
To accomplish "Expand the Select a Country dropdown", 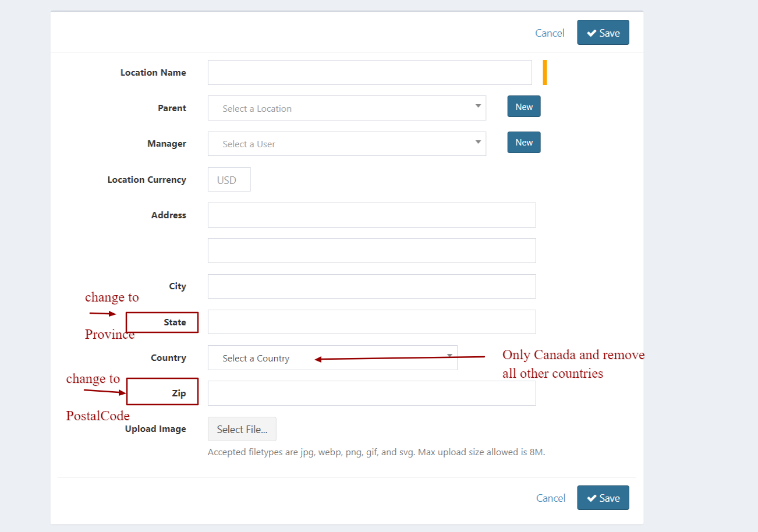I will coord(332,358).
